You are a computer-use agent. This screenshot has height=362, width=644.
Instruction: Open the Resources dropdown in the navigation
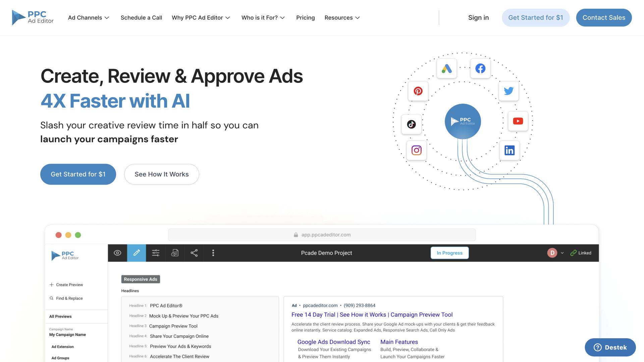click(x=342, y=17)
